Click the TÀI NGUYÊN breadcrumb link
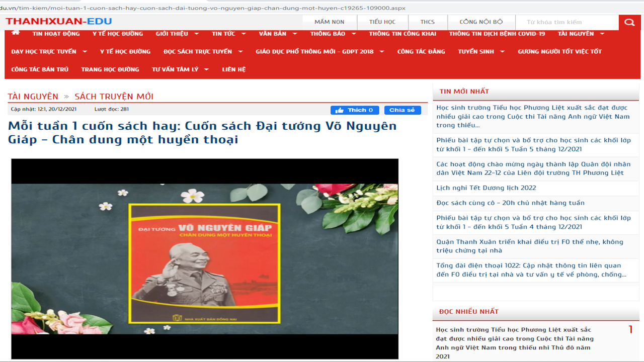The height and width of the screenshot is (362, 644). tap(33, 97)
